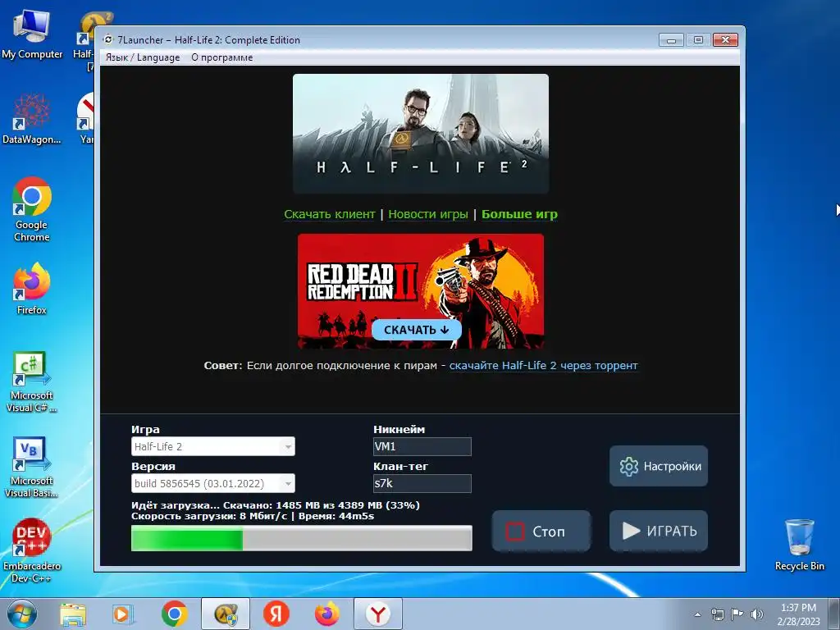Screen dimensions: 840x630
Task: Expand the Игра game dropdown
Action: (x=212, y=447)
